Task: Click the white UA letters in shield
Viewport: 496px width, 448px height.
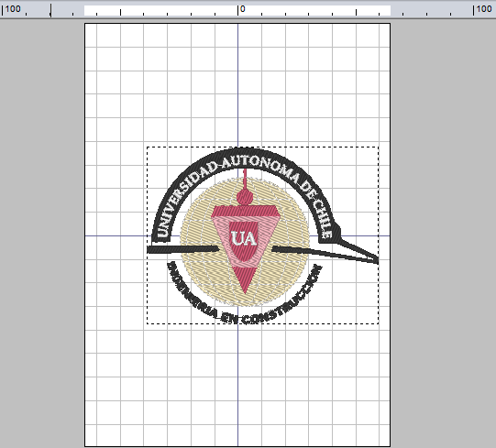Action: pos(244,239)
